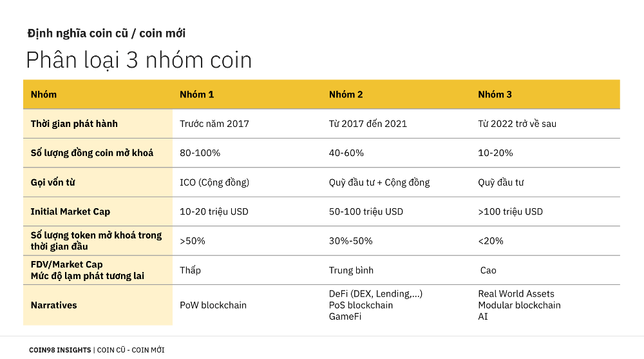Viewport: 644px width, 359px height.
Task: Click the 'Trước năm 2017' cell
Action: pyautogui.click(x=214, y=124)
